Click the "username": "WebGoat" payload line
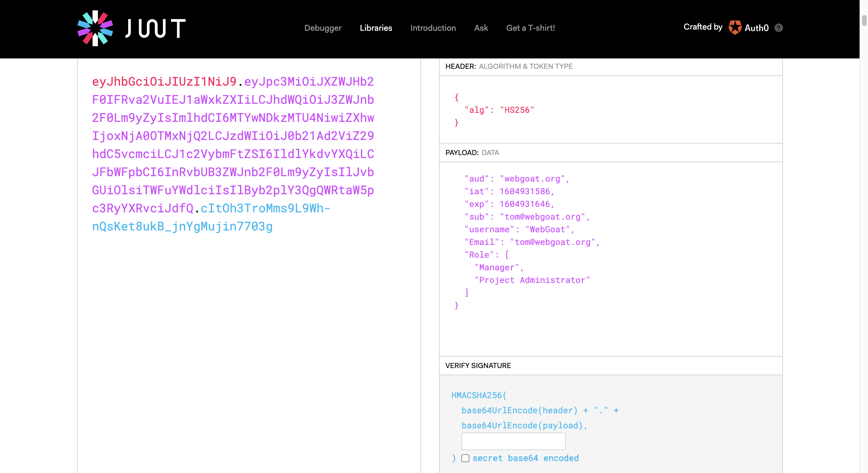The width and height of the screenshot is (868, 473). 519,230
